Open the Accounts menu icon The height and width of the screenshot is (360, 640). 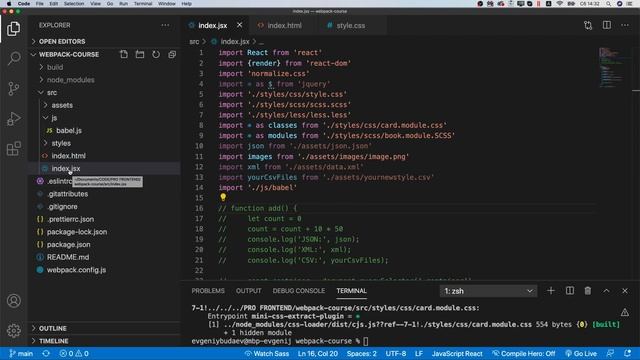[x=13, y=301]
